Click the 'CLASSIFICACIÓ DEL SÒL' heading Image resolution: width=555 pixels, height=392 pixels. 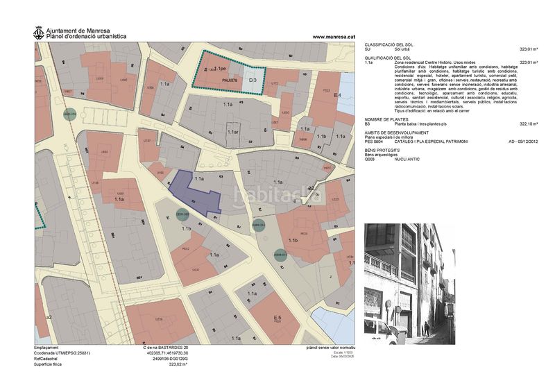coord(388,45)
